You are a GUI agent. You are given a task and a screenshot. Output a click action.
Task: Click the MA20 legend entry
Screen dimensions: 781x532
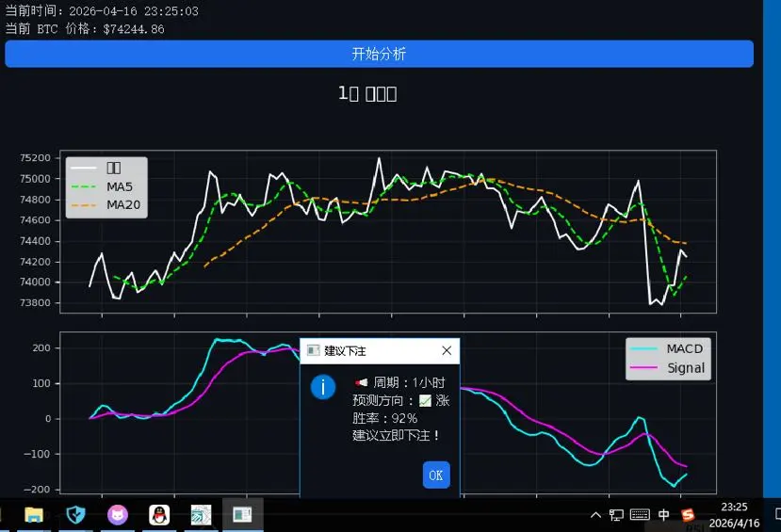pos(106,204)
